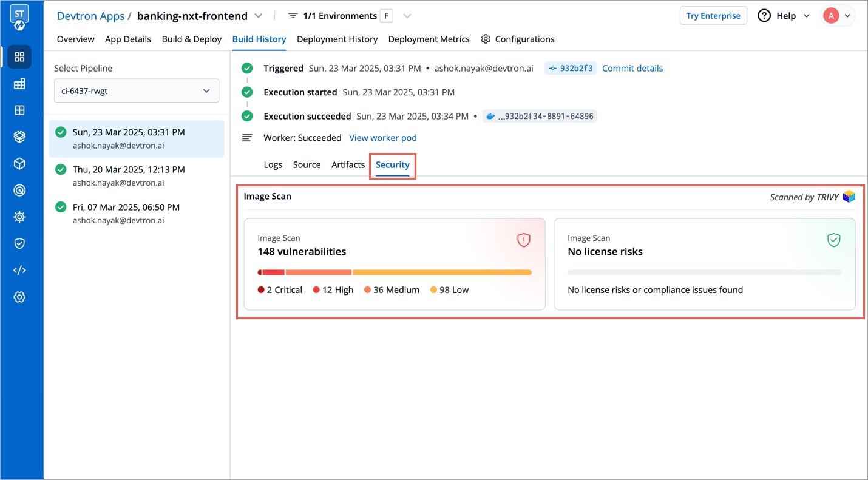The width and height of the screenshot is (868, 480).
Task: Click the red High segment of severity bar
Action: pyautogui.click(x=274, y=272)
